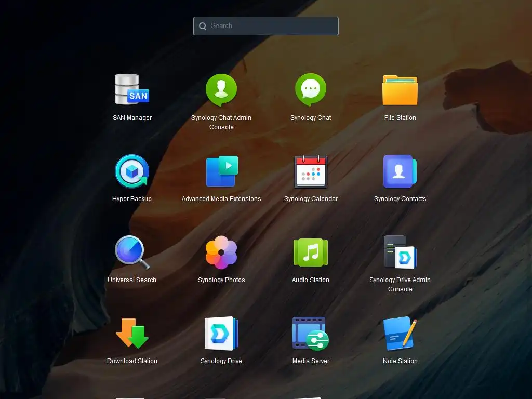Open File Station folder icon

pyautogui.click(x=400, y=90)
